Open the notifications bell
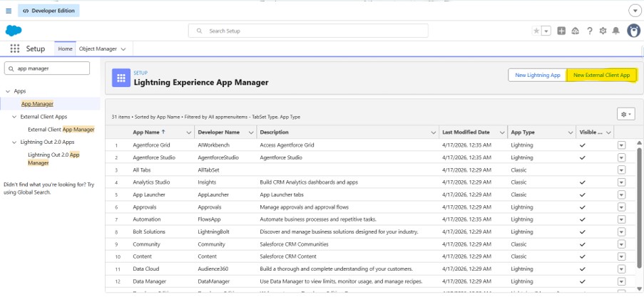The height and width of the screenshot is (297, 644). point(615,31)
